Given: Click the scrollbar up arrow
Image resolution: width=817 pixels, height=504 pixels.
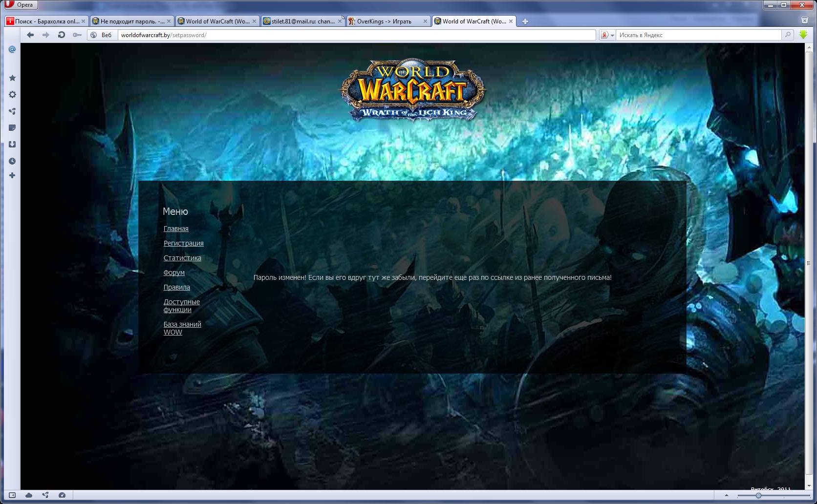Looking at the screenshot, I should pos(808,46).
